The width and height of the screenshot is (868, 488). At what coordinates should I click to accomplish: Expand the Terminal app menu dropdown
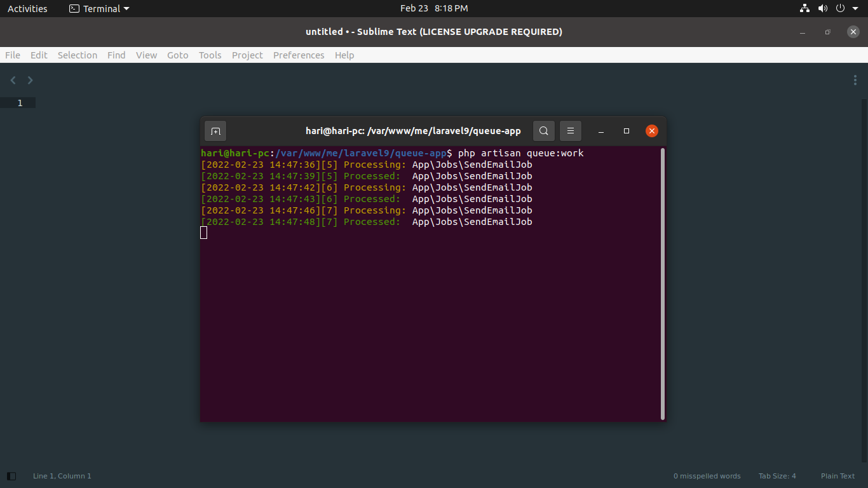(99, 8)
